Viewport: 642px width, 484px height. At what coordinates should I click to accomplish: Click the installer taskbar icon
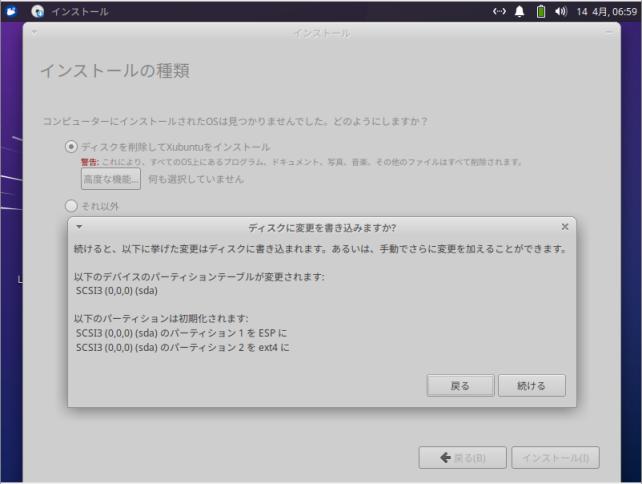click(38, 11)
